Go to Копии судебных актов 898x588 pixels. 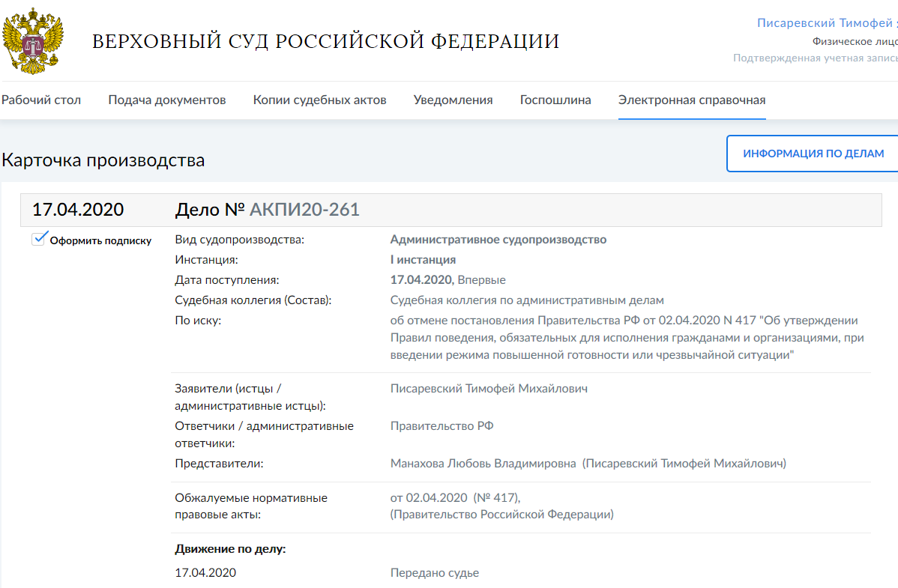tap(320, 99)
